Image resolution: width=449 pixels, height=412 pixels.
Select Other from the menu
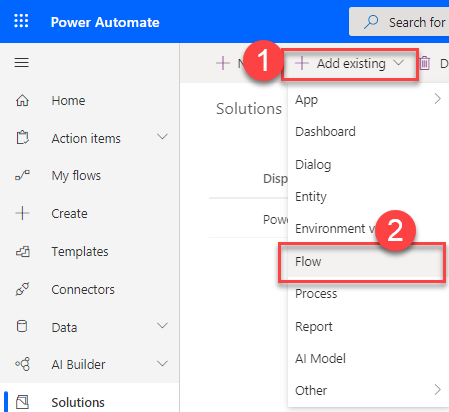[x=368, y=390]
